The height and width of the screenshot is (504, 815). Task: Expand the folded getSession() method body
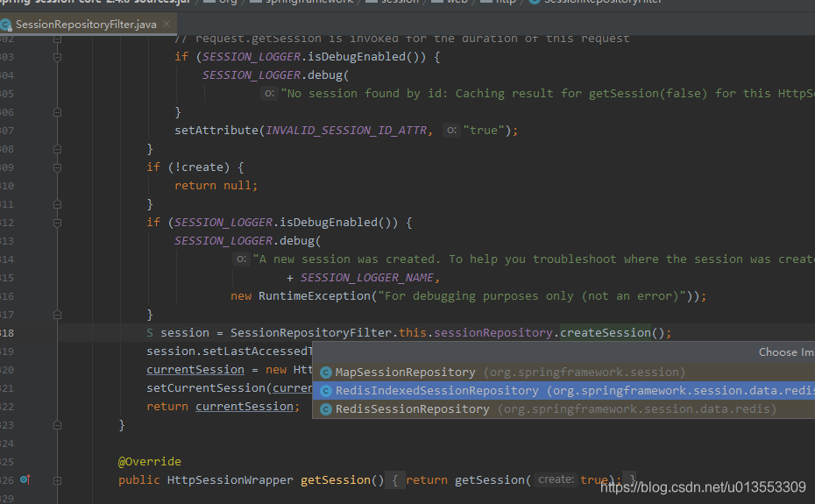coord(58,480)
